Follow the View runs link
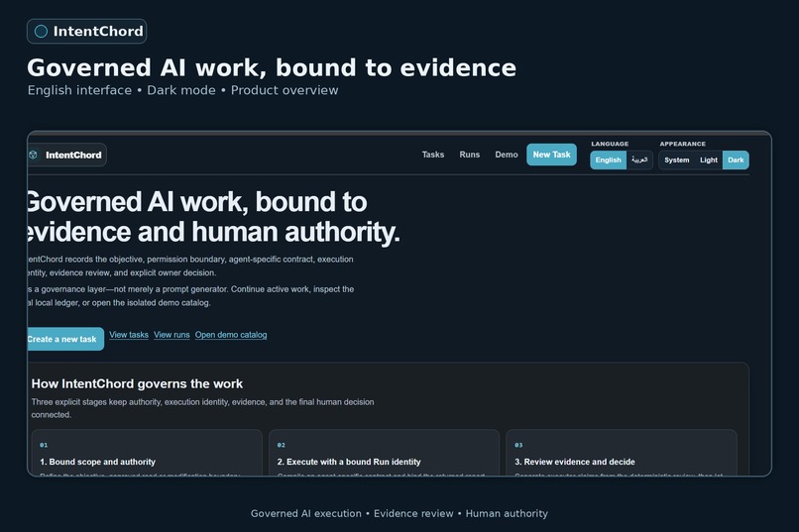The height and width of the screenshot is (532, 799). [x=171, y=335]
